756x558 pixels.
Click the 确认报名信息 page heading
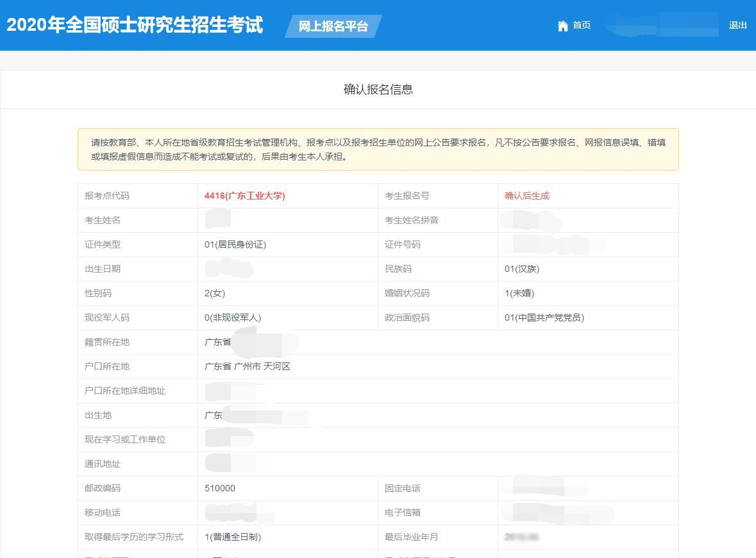coord(378,89)
